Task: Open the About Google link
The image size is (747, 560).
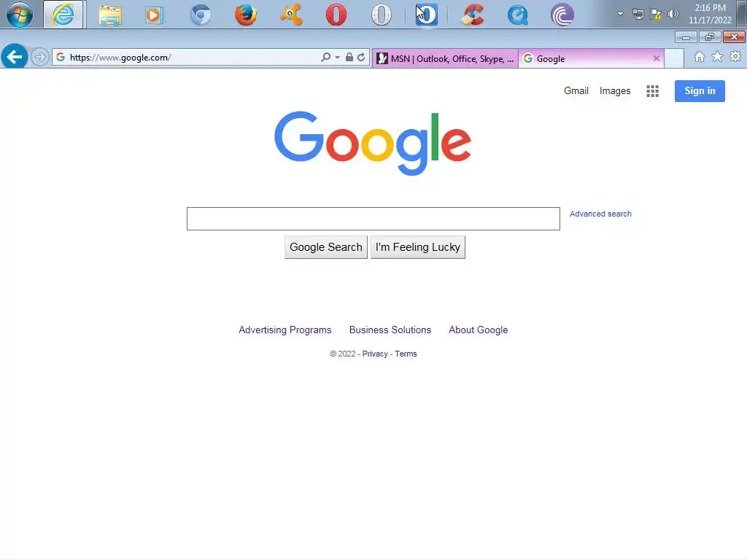Action: (x=478, y=330)
